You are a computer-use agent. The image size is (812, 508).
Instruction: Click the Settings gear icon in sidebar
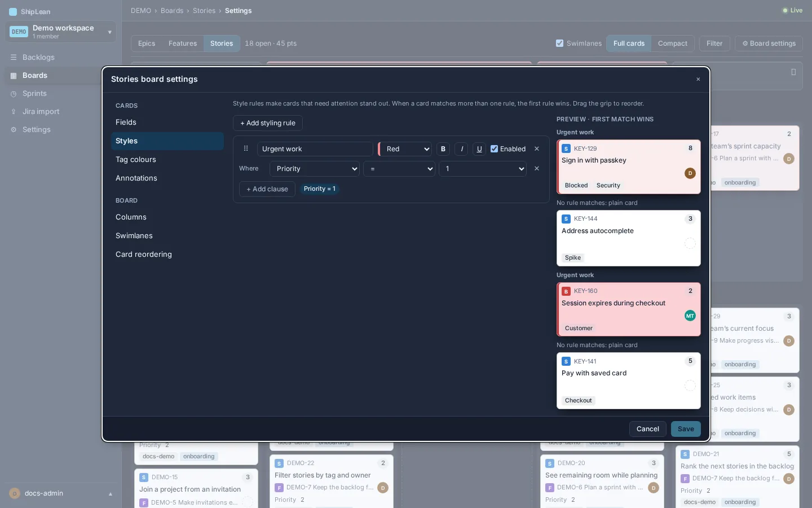pos(14,130)
